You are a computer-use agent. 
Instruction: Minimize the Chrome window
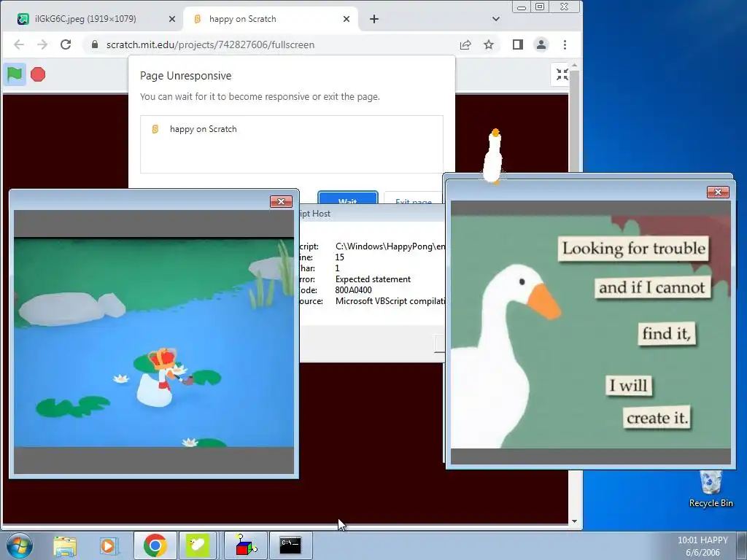(522, 7)
